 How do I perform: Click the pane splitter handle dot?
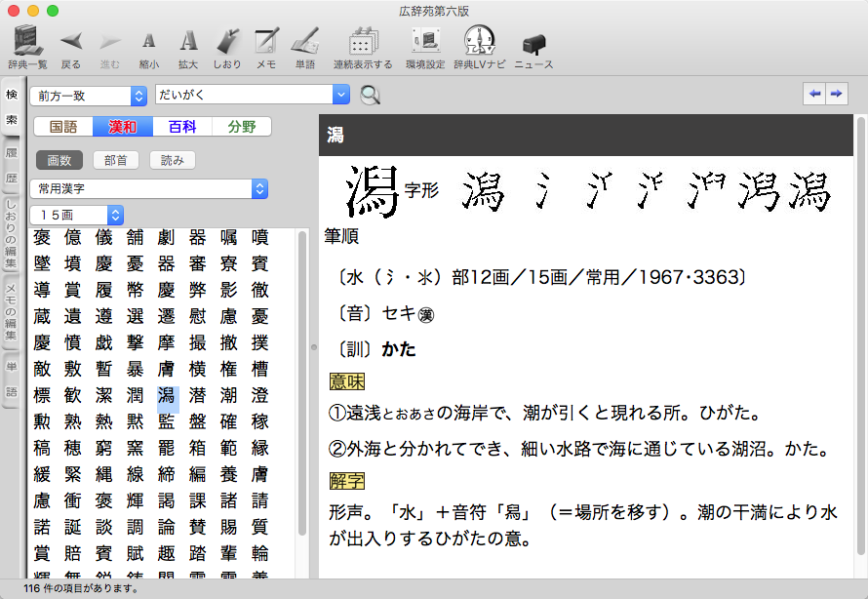(x=314, y=347)
